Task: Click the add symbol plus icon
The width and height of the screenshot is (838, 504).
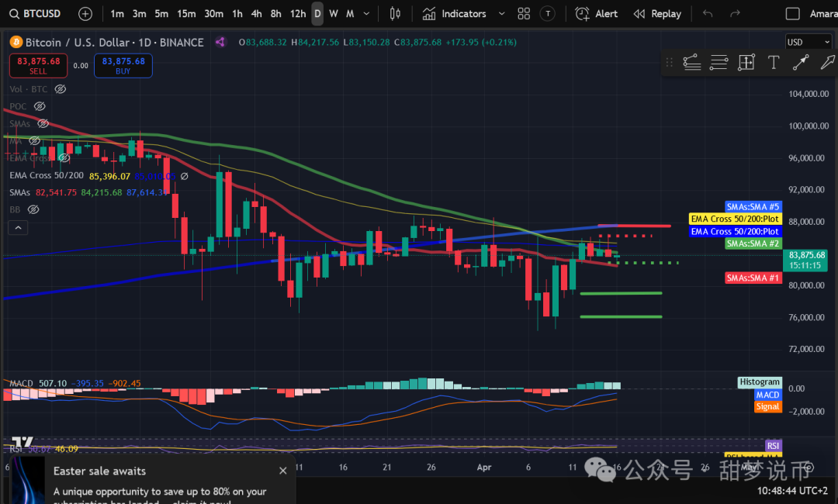Action: [x=85, y=14]
